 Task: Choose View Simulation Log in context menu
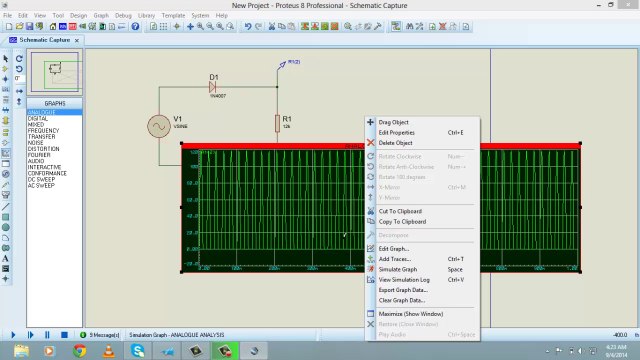pos(422,280)
